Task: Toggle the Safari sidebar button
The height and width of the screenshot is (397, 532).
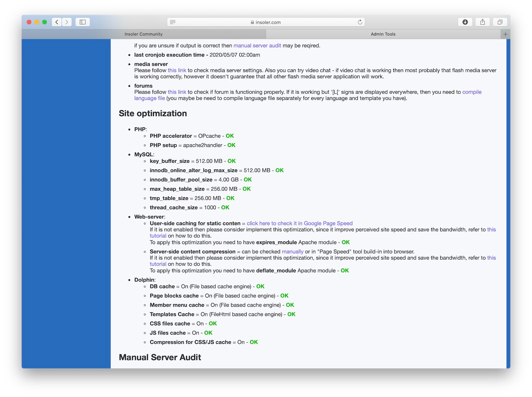Action: pyautogui.click(x=82, y=22)
